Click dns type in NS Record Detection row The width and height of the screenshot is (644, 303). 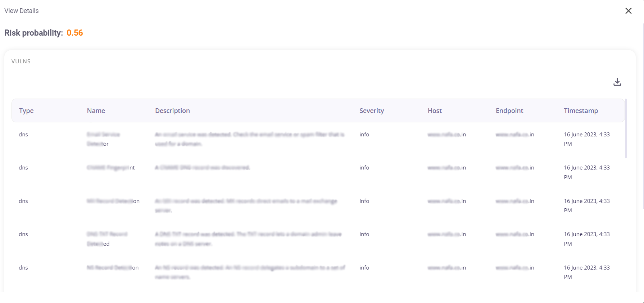(23, 268)
